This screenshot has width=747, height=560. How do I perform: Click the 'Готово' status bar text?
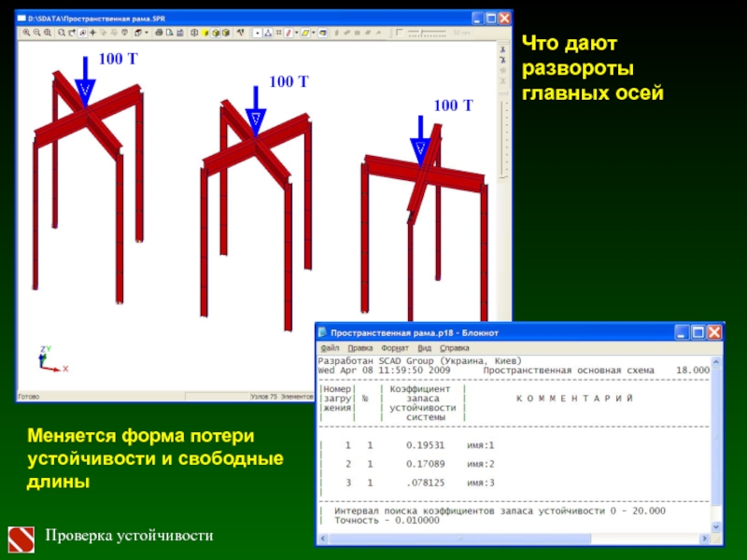click(29, 396)
